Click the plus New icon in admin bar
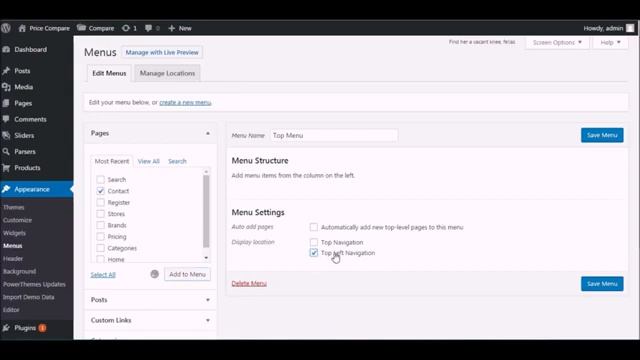640x360 pixels. coord(171,28)
